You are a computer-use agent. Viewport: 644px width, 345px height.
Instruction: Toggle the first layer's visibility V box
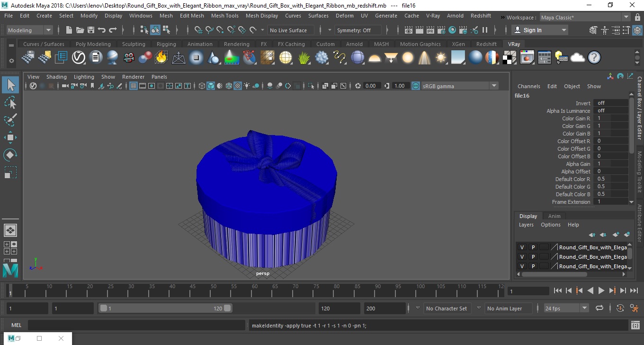click(x=522, y=247)
